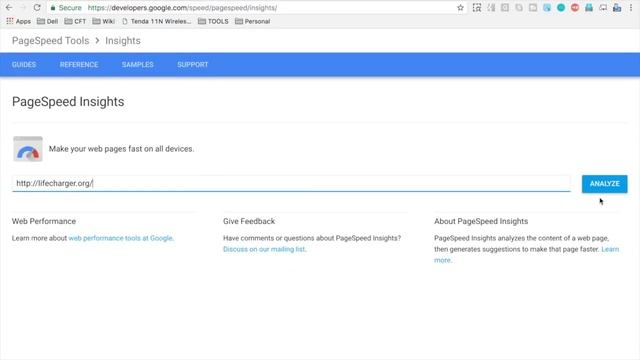Click the ANALYZE button
640x360 pixels.
(x=604, y=184)
